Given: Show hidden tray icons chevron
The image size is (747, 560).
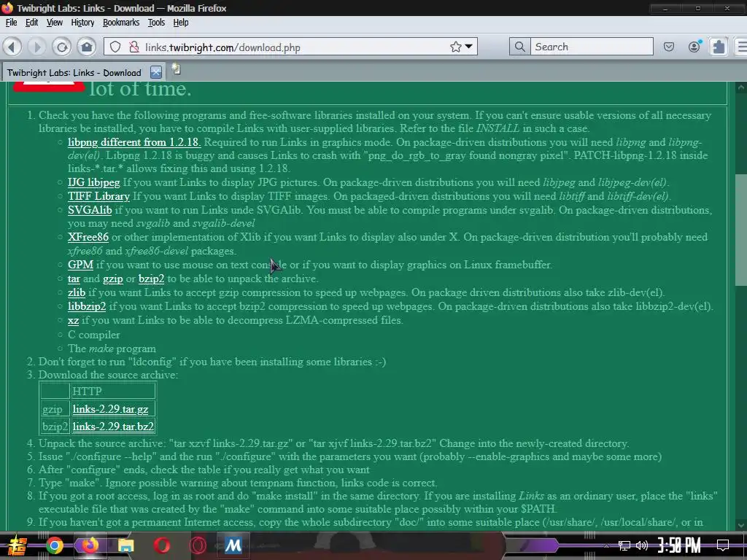Looking at the screenshot, I should point(606,545).
